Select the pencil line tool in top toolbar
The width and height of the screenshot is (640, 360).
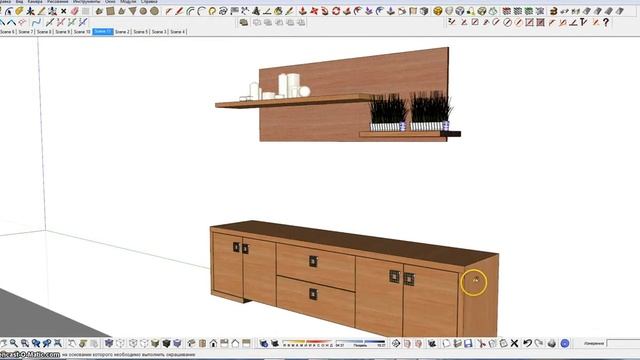[x=41, y=11]
